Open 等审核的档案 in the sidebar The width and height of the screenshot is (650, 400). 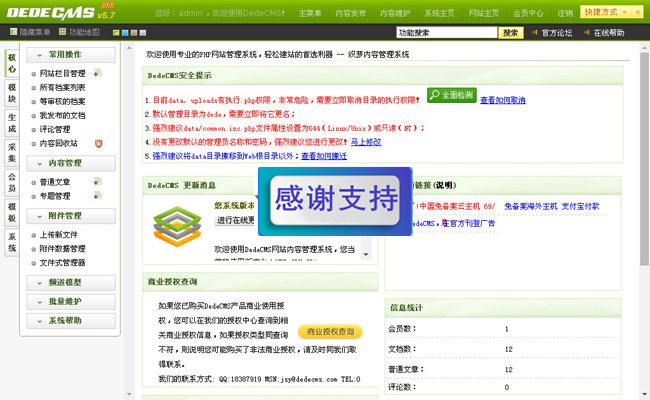pyautogui.click(x=62, y=101)
